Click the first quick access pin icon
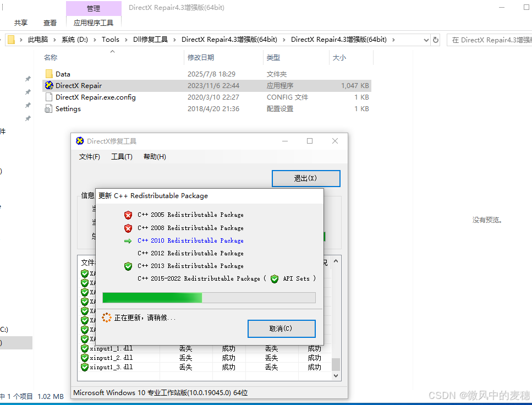This screenshot has height=405, width=532. tap(28, 79)
